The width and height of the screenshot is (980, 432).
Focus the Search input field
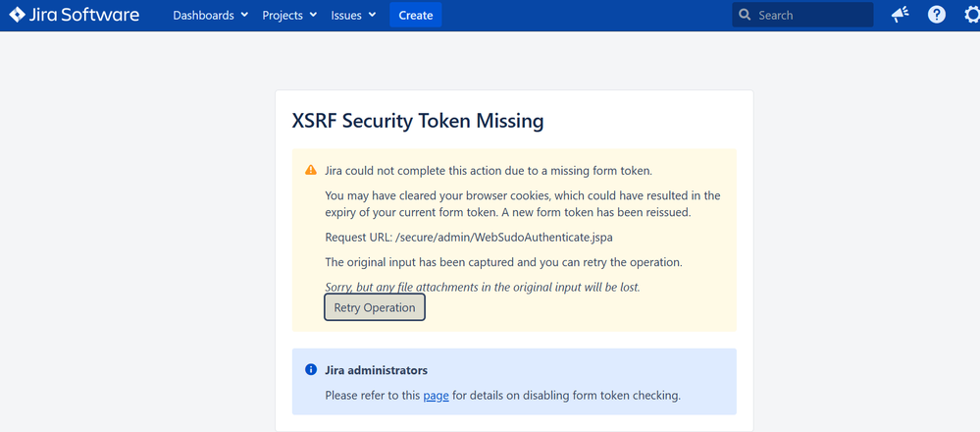tap(802, 15)
